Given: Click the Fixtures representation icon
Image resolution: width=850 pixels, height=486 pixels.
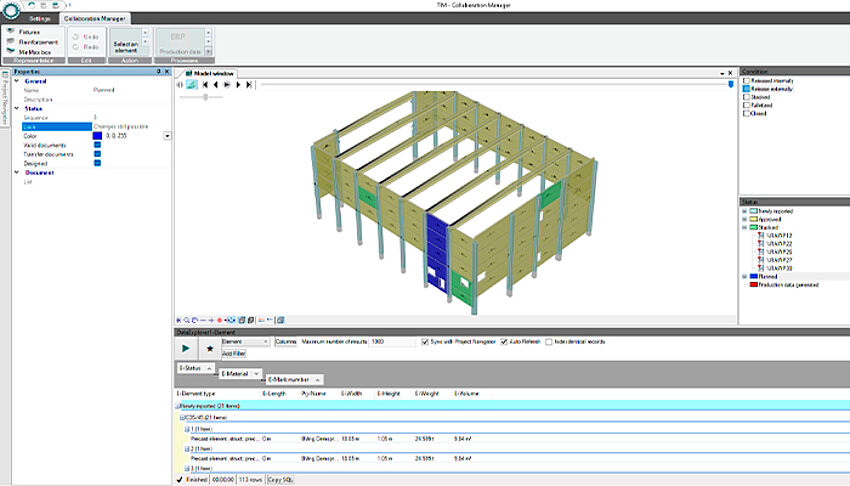Looking at the screenshot, I should coord(9,32).
